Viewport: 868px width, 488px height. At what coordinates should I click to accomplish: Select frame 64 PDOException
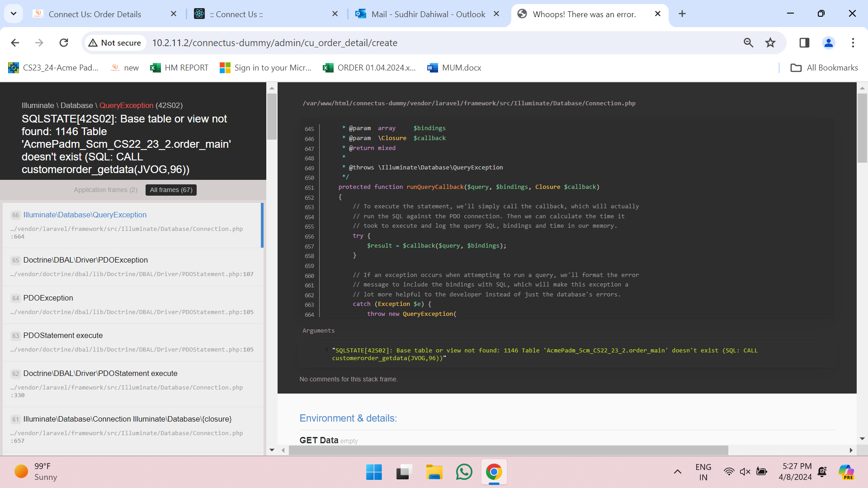coord(132,305)
